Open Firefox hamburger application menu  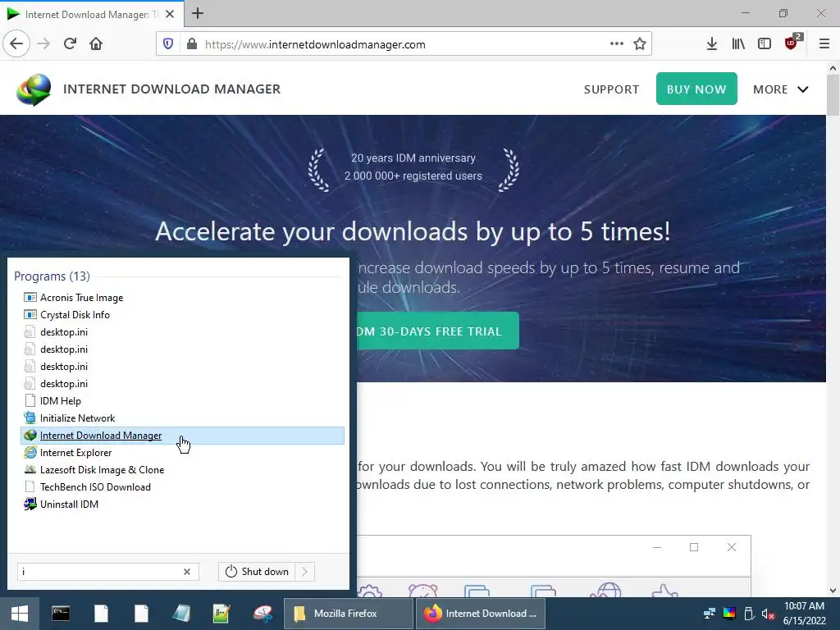[x=824, y=44]
